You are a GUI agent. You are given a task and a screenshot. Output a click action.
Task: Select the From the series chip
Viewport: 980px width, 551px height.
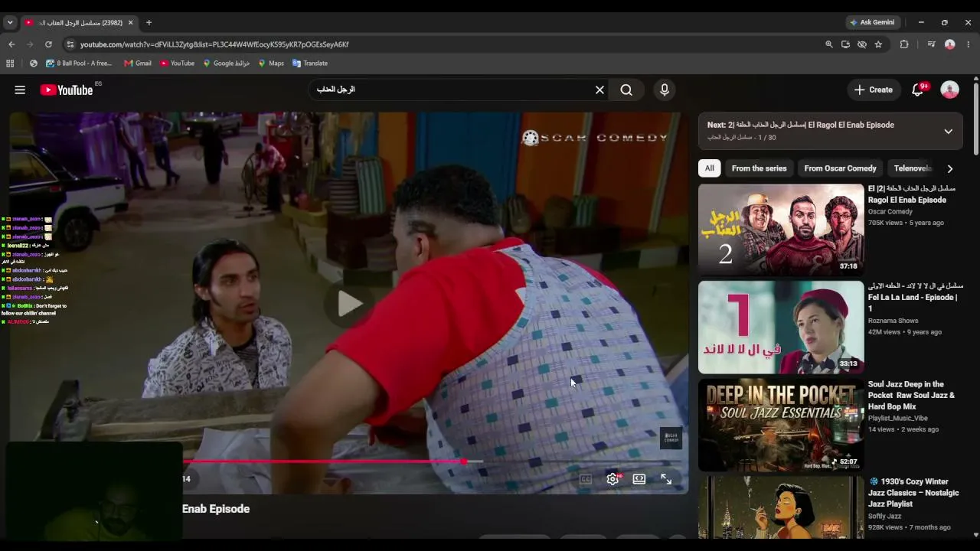pos(759,168)
